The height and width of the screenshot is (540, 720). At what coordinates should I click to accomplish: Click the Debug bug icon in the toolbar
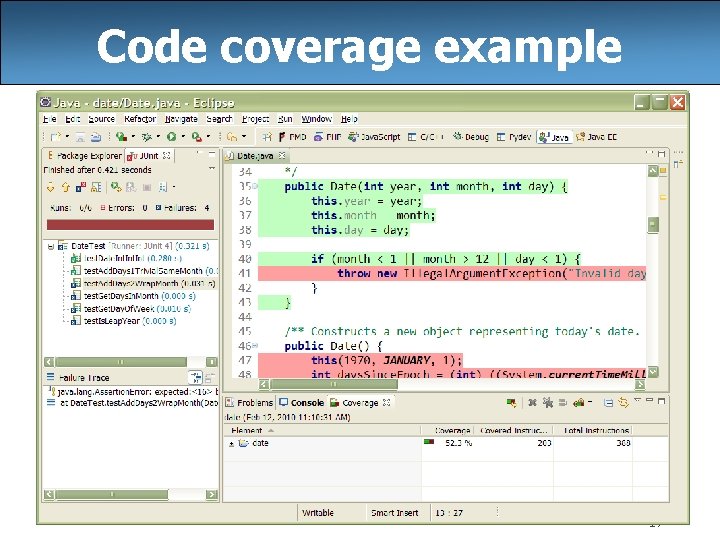147,136
